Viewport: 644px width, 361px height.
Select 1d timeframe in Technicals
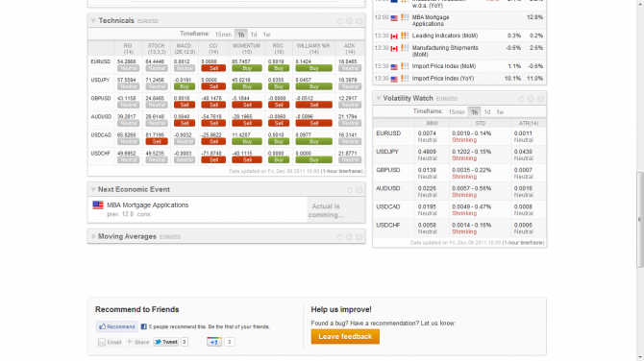[254, 35]
